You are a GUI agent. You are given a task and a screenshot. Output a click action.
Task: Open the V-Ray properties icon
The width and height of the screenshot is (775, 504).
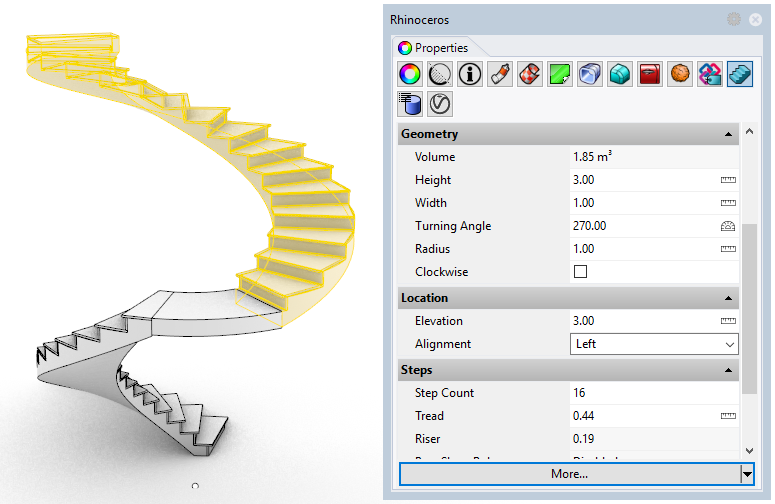tap(440, 103)
